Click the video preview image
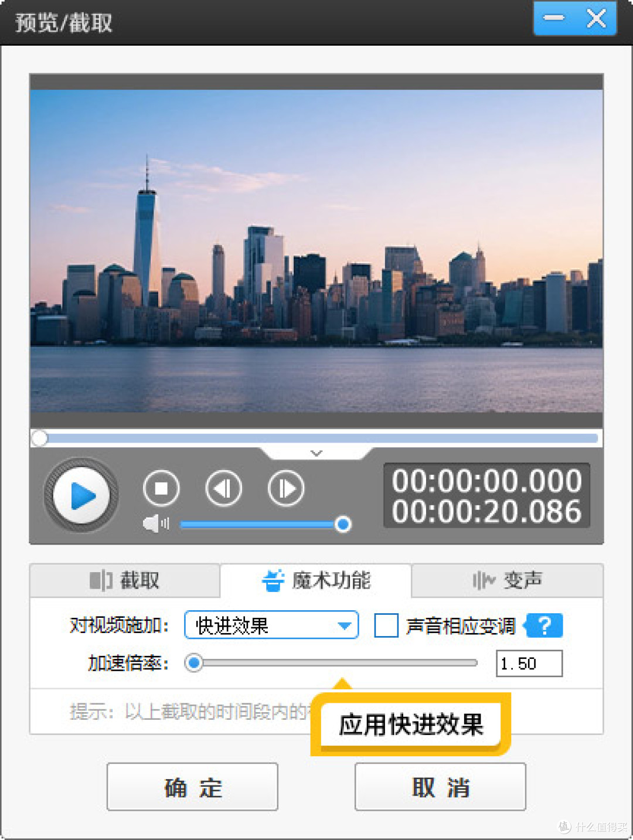 pos(316,251)
